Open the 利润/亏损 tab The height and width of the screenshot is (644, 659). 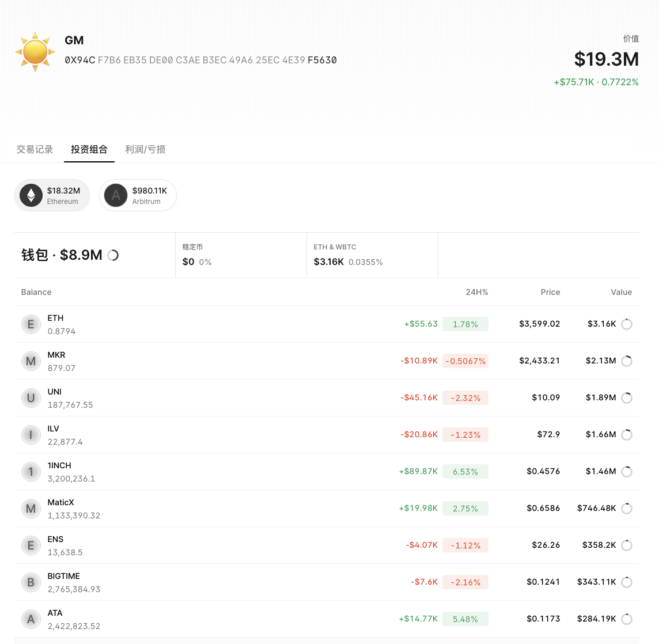pos(145,149)
